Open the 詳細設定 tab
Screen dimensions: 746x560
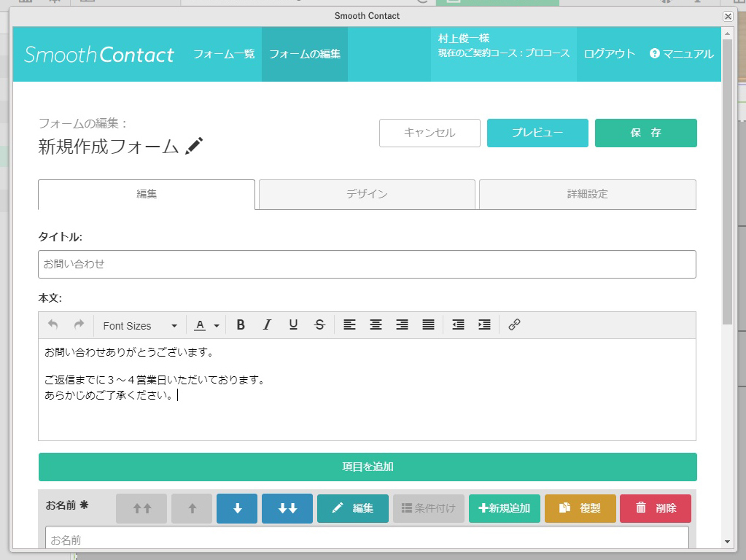click(587, 194)
